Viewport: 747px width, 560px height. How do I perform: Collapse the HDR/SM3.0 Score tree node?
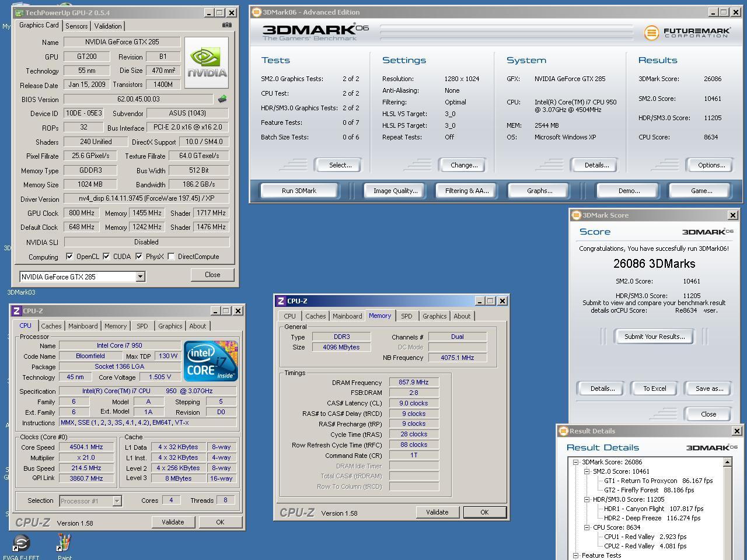[587, 499]
